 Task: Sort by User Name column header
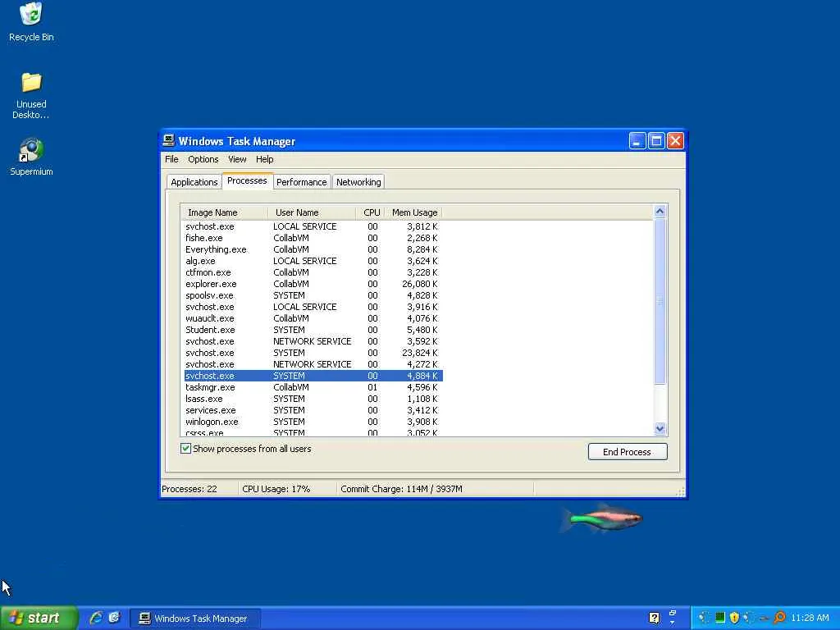click(x=311, y=212)
